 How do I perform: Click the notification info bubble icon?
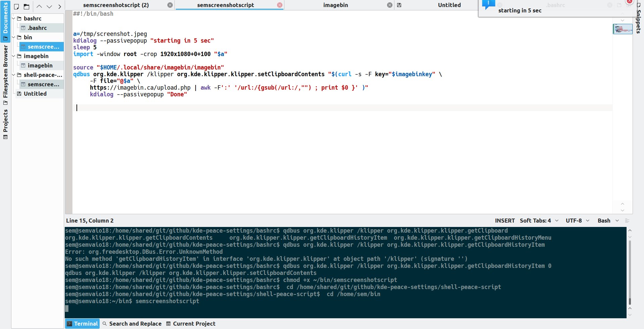(488, 4)
